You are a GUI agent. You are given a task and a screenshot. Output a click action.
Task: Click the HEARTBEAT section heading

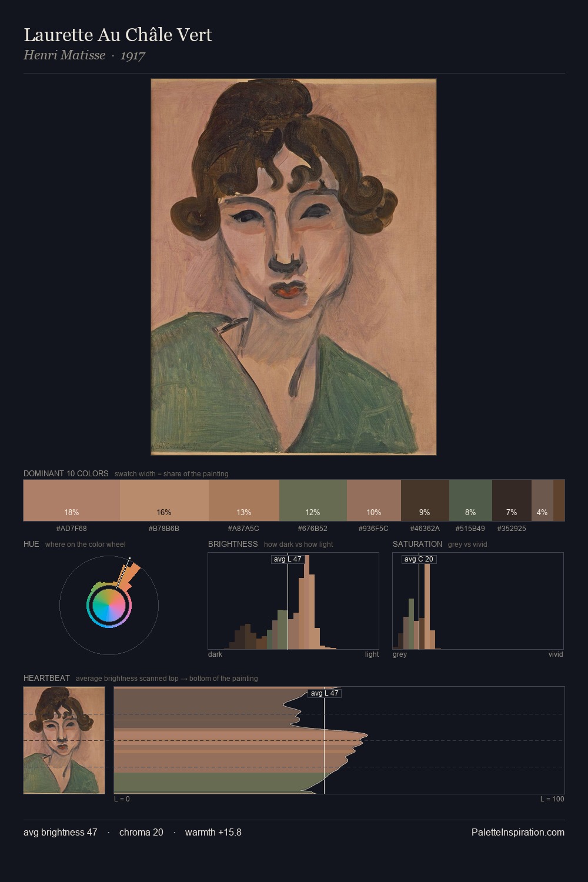[x=46, y=678]
